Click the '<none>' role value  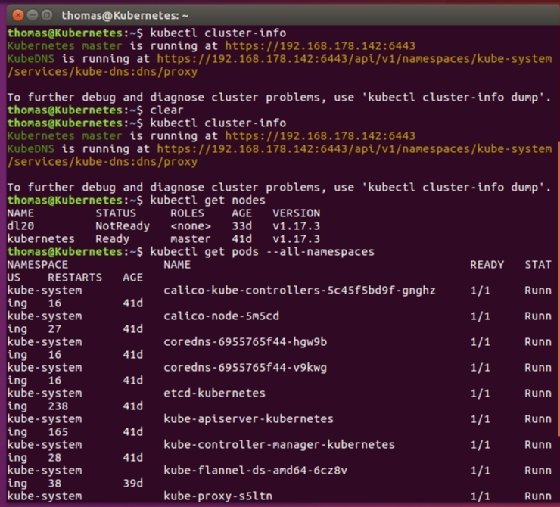191,226
